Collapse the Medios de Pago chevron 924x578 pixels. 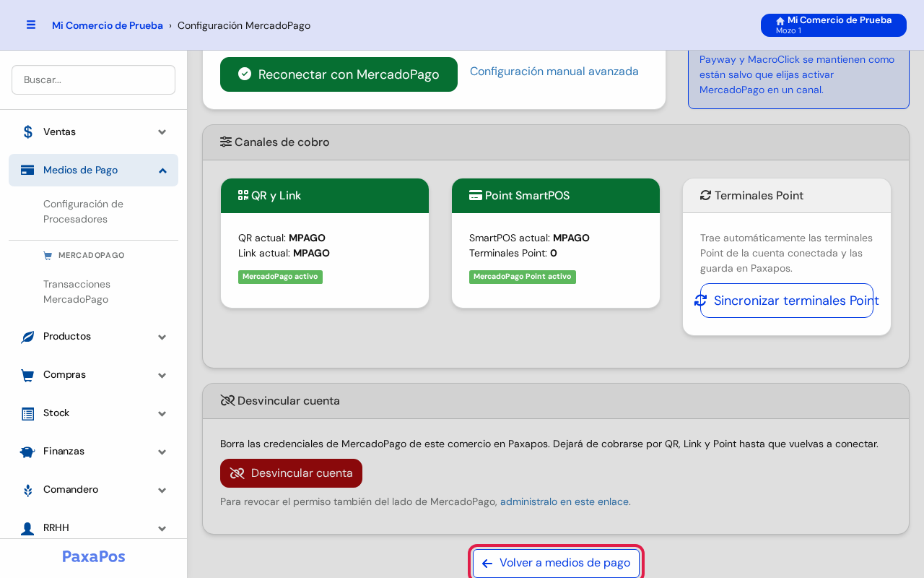pyautogui.click(x=162, y=171)
